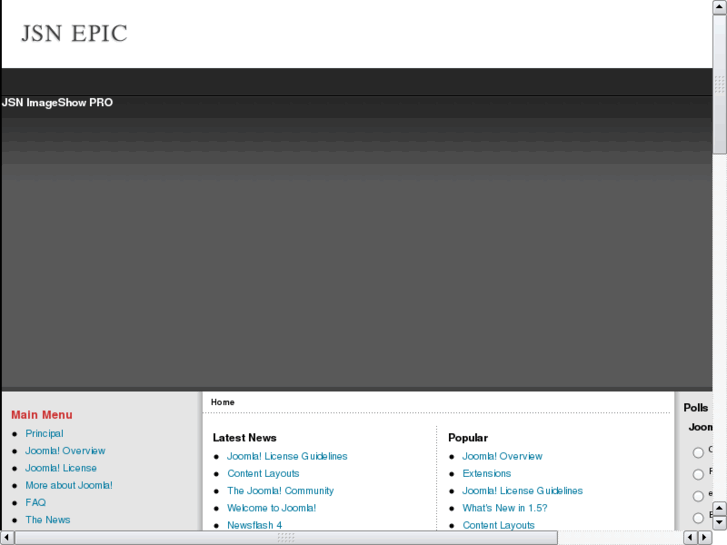
Task: Go to Joomla! License in the Main Menu
Action: pos(61,468)
